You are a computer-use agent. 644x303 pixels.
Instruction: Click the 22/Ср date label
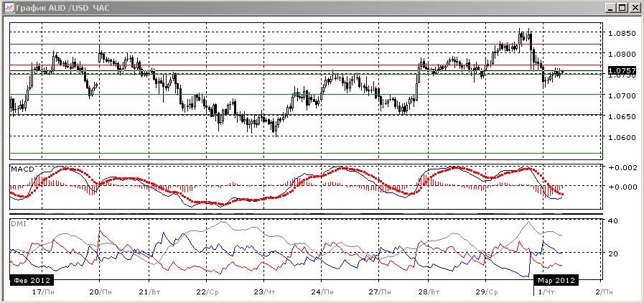[x=207, y=292]
